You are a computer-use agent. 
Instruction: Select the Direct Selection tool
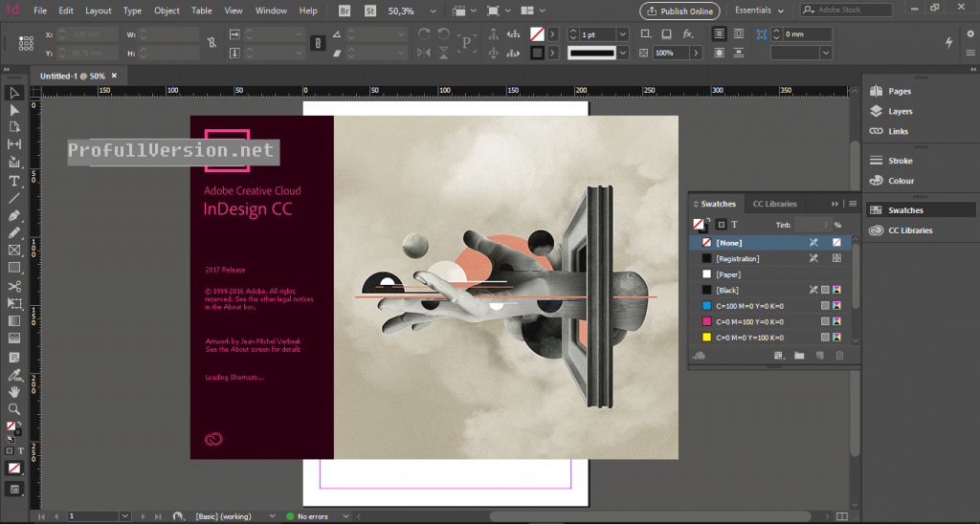[x=13, y=111]
